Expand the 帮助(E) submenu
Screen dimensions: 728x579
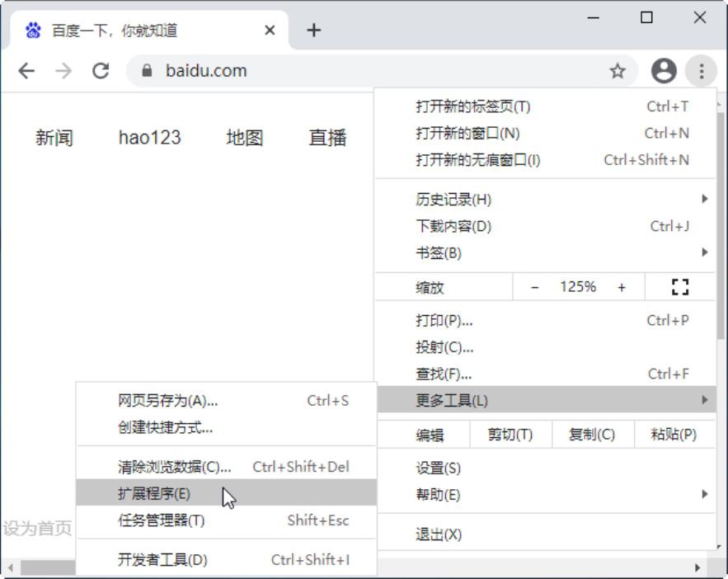click(x=545, y=495)
